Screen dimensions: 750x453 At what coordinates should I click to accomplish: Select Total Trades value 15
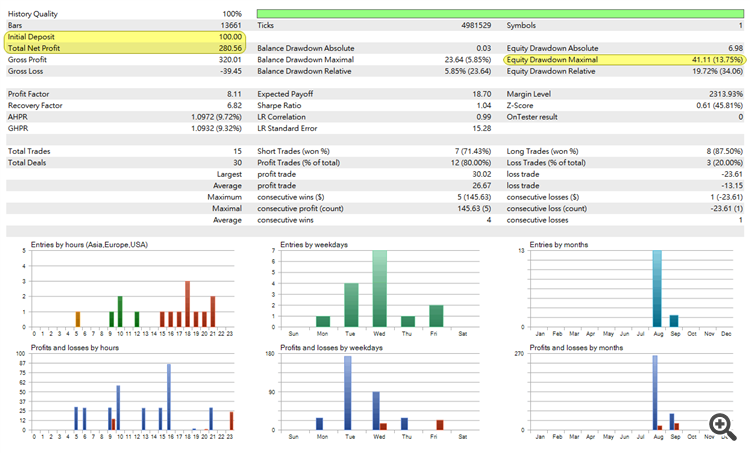tap(238, 152)
